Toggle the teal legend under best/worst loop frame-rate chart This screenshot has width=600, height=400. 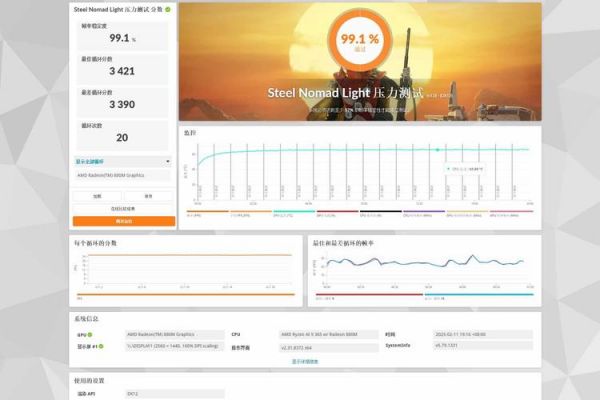479,296
